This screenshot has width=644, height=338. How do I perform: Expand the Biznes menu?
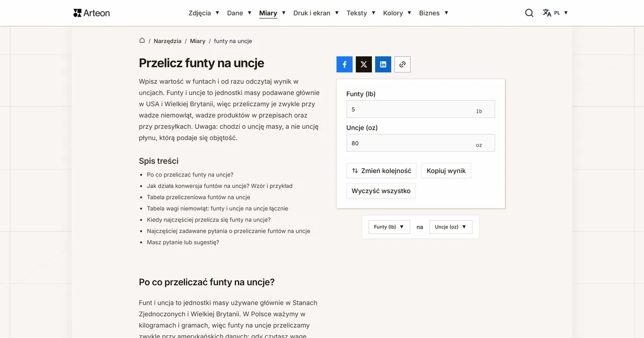(434, 13)
